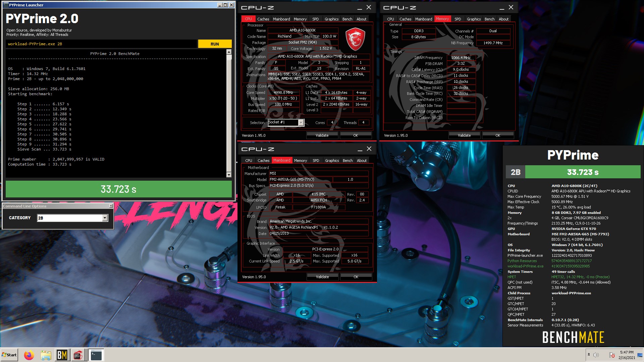Minimize the Memory CPU-Z window

502,8
